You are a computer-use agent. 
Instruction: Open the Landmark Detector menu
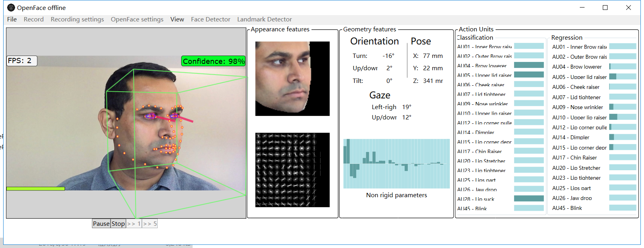(x=264, y=19)
